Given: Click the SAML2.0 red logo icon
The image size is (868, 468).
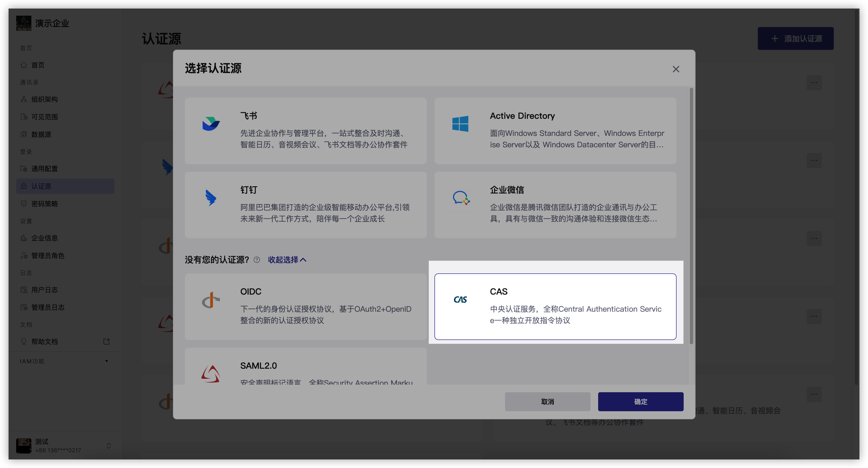Looking at the screenshot, I should point(211,374).
